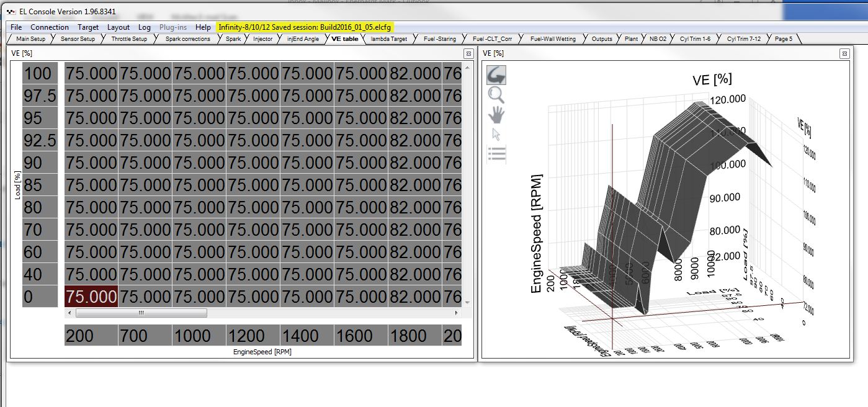868x407 pixels.
Task: Choose the arrow pointer tool
Action: [x=496, y=134]
